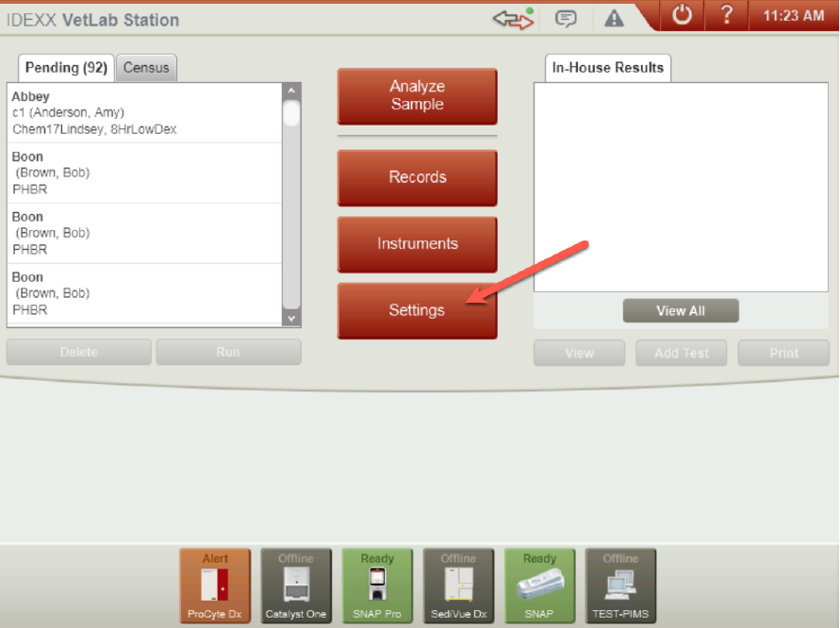This screenshot has height=628, width=840.
Task: Select the Catalyst One instrument icon
Action: pos(296,586)
